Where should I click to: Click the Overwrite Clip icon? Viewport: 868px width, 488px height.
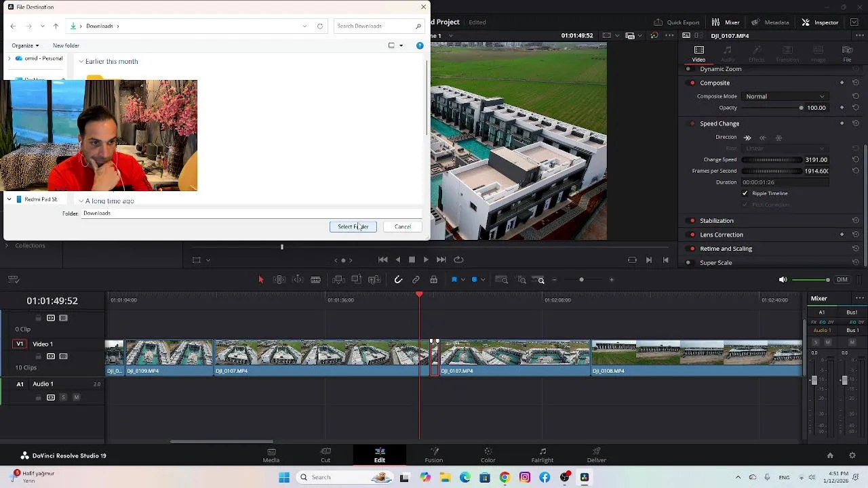click(356, 280)
